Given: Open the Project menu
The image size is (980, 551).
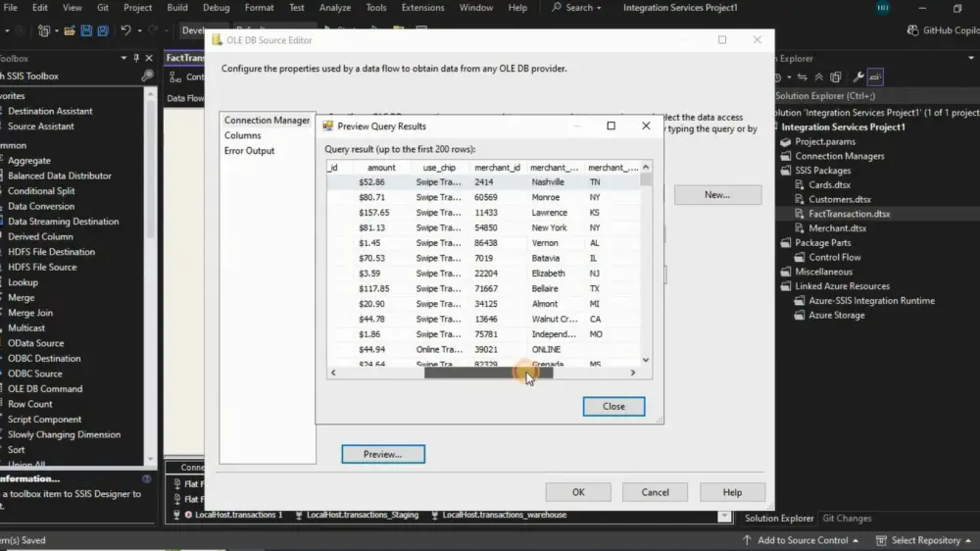Looking at the screenshot, I should (x=137, y=8).
